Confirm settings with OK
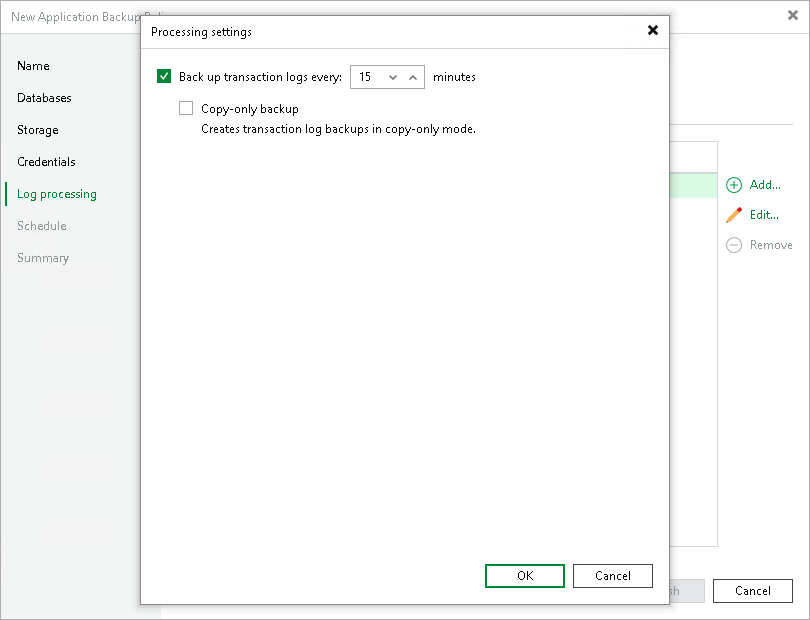This screenshot has height=620, width=810. pyautogui.click(x=524, y=576)
